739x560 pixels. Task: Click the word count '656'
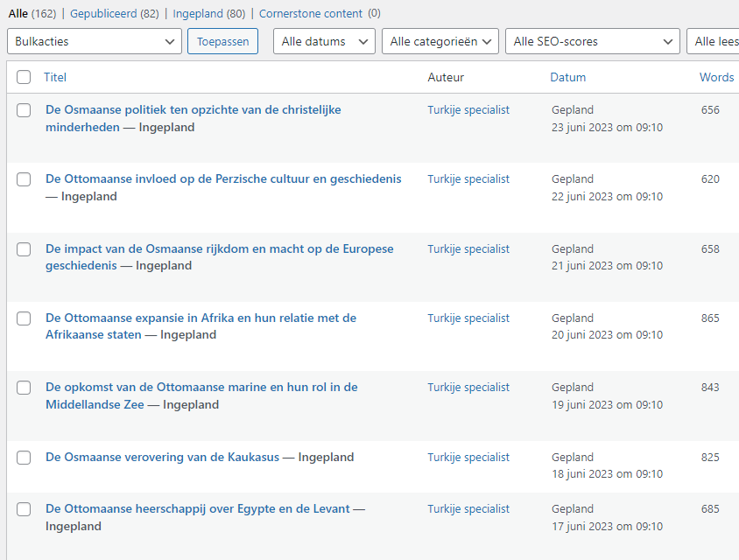pyautogui.click(x=710, y=109)
